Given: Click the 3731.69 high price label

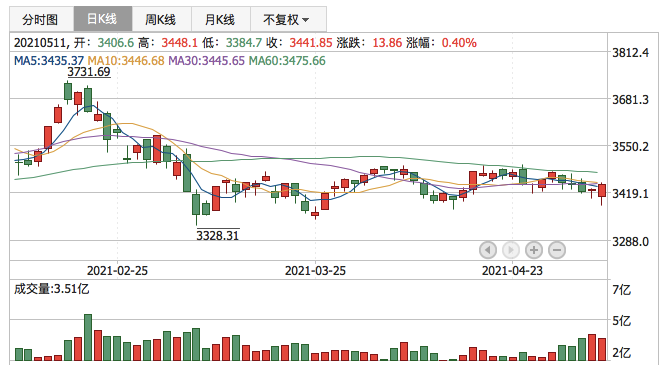Looking at the screenshot, I should tap(89, 72).
